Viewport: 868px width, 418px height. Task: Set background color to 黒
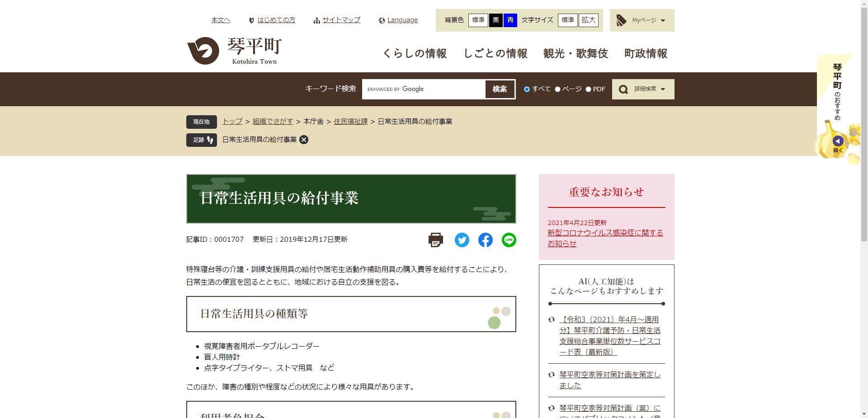[x=496, y=20]
